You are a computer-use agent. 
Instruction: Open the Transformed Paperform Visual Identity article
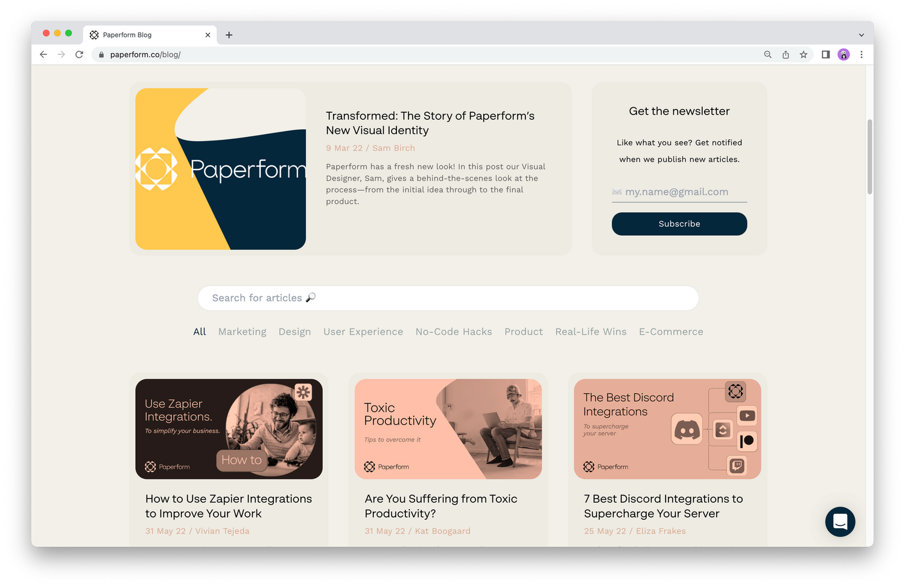[x=430, y=123]
